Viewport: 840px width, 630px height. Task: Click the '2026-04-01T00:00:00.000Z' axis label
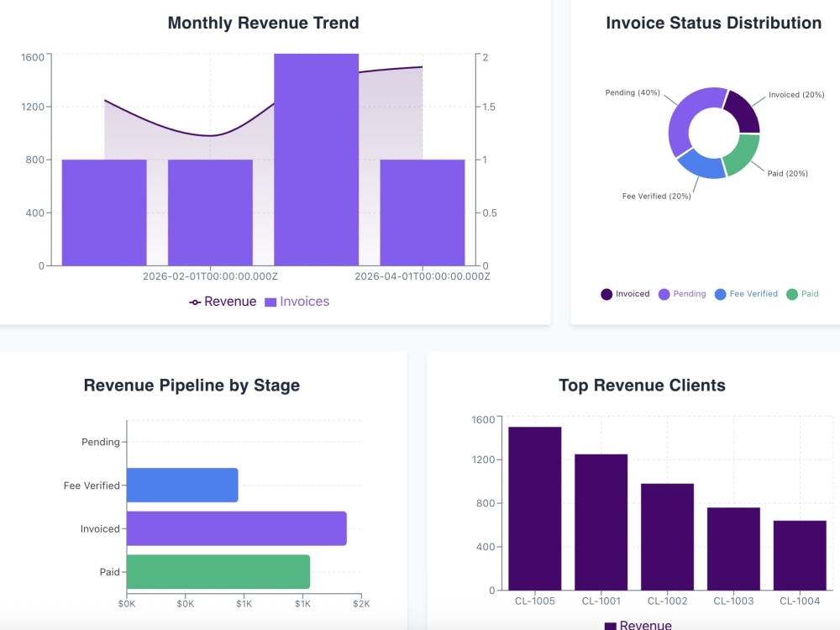(x=423, y=276)
